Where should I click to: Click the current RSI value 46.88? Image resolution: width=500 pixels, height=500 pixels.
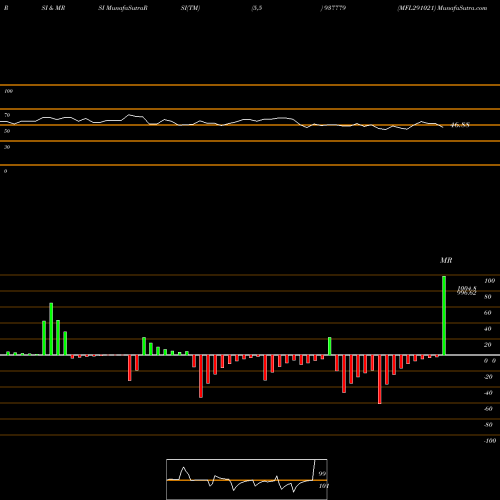[460, 125]
